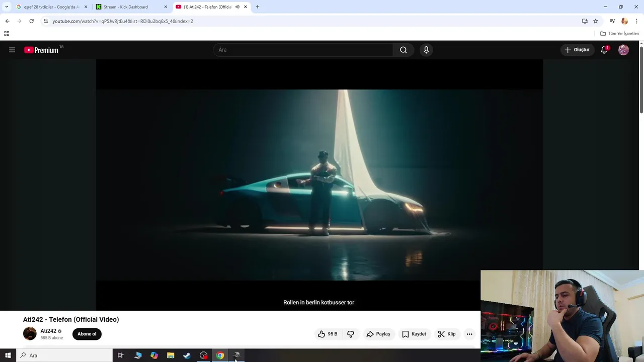Launch Steam from taskbar
The width and height of the screenshot is (644, 362).
click(x=187, y=355)
